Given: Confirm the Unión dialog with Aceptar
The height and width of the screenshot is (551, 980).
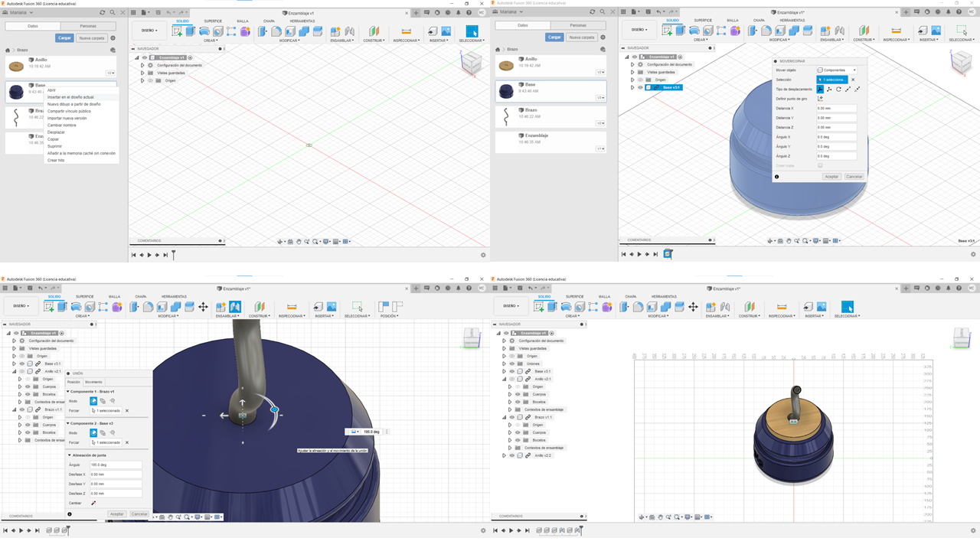Looking at the screenshot, I should (116, 514).
